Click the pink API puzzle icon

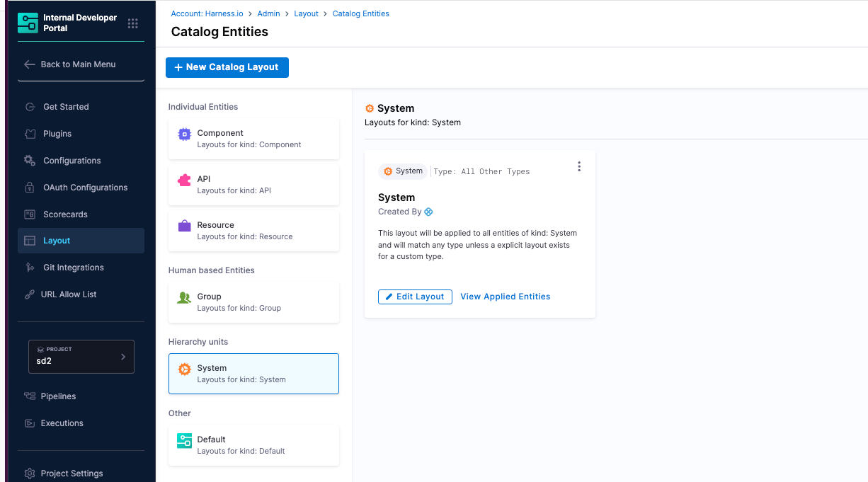(x=184, y=180)
